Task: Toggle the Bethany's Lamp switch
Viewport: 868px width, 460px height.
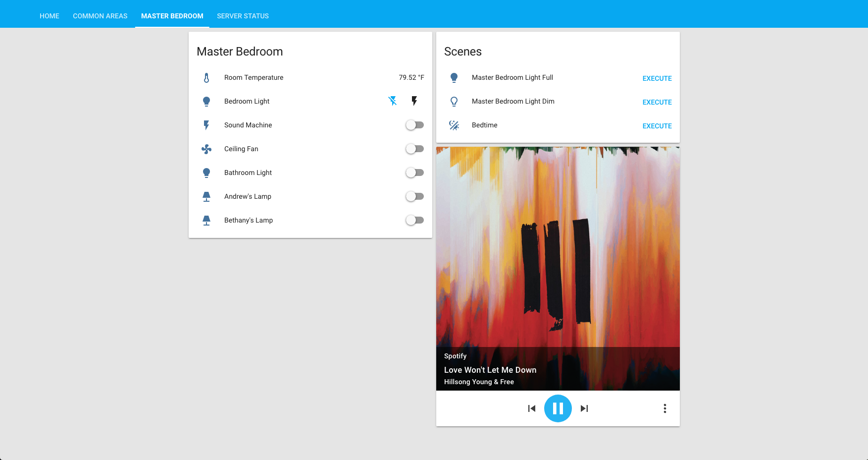Action: coord(415,220)
